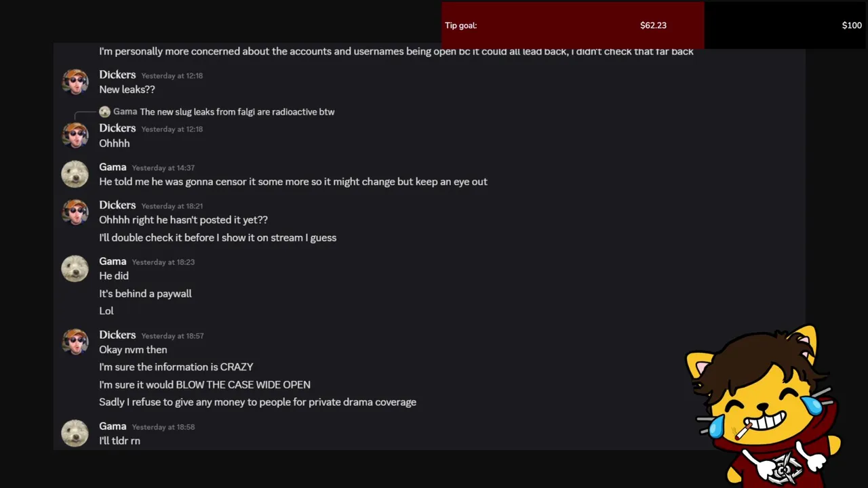Click the Gama username on the 14:37 message
The image size is (868, 488).
[x=113, y=167]
